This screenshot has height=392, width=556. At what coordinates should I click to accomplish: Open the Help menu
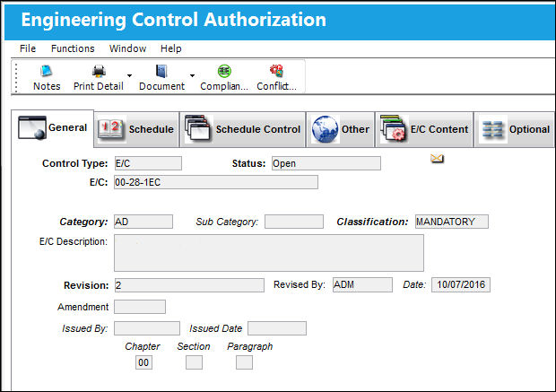[171, 48]
